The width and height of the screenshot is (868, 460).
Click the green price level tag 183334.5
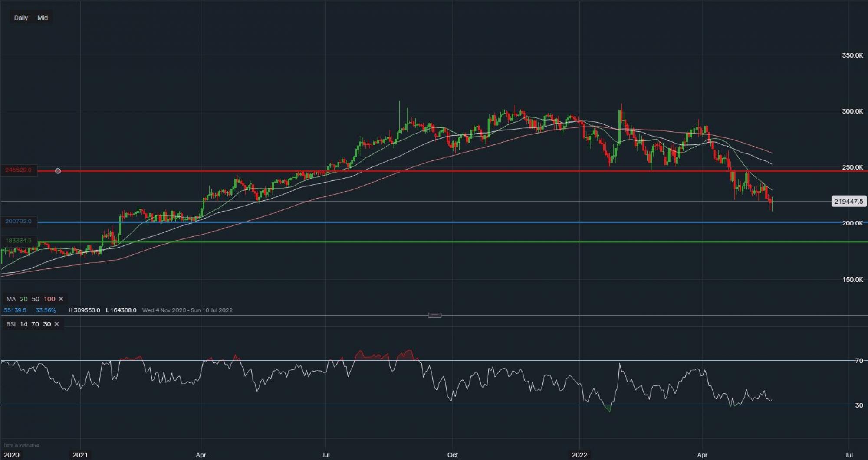pyautogui.click(x=18, y=240)
